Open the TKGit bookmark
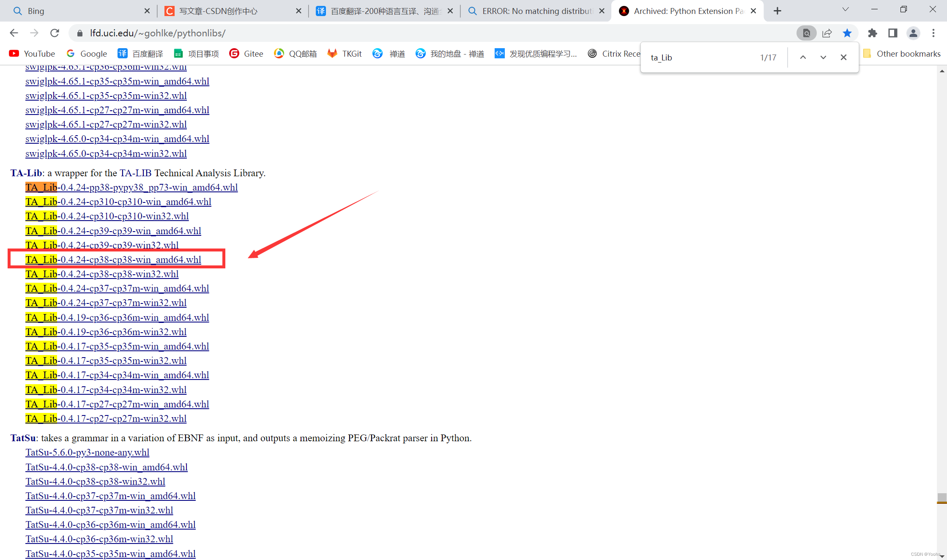 344,53
